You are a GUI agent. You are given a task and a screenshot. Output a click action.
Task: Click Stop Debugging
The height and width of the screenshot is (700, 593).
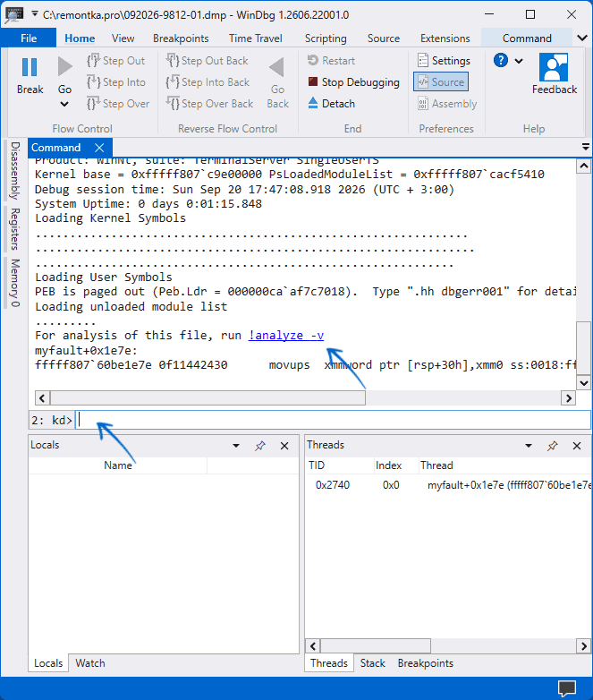coord(354,82)
